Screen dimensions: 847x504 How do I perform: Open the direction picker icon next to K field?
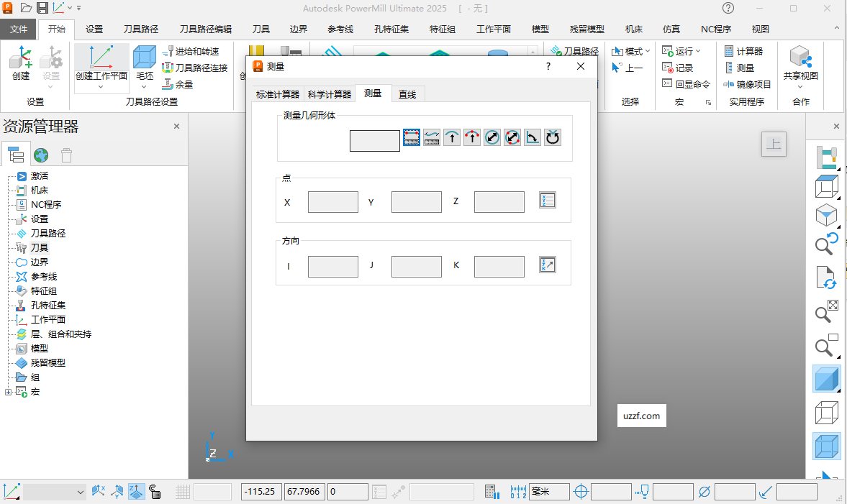(547, 264)
